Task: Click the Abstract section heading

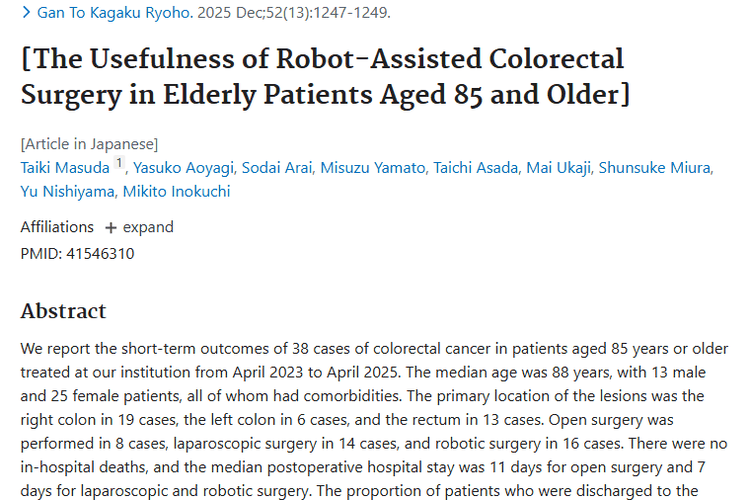Action: [x=63, y=311]
